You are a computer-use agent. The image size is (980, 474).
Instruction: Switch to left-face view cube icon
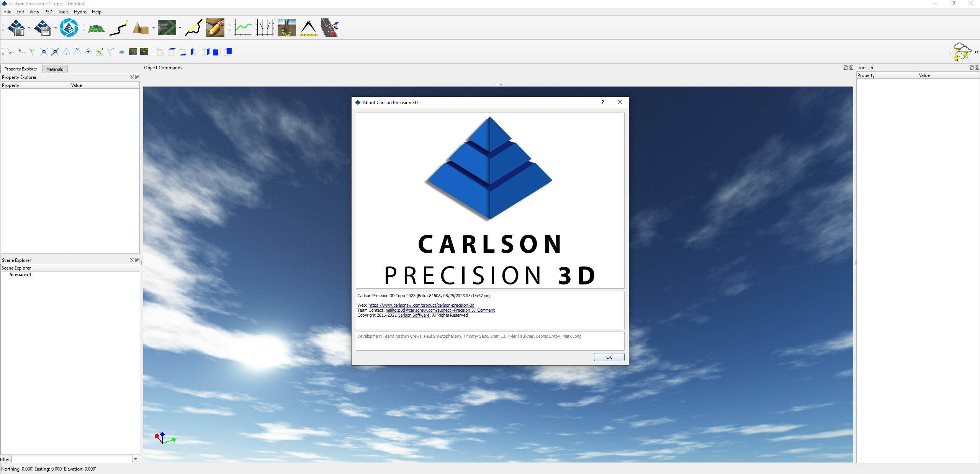(195, 52)
